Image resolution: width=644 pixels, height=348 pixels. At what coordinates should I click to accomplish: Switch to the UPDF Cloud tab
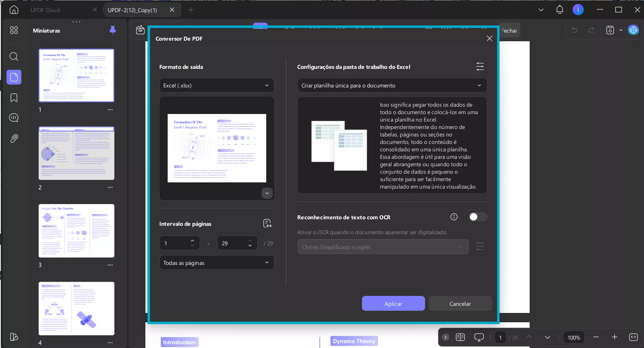[x=45, y=10]
